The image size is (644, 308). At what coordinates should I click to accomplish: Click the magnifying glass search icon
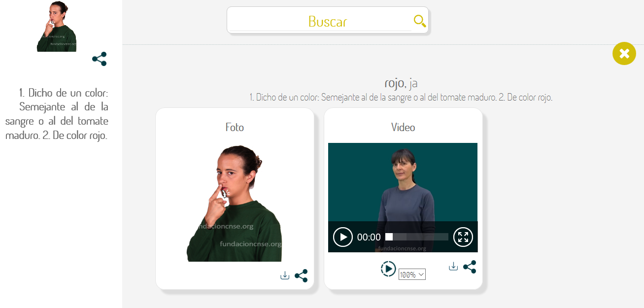420,21
